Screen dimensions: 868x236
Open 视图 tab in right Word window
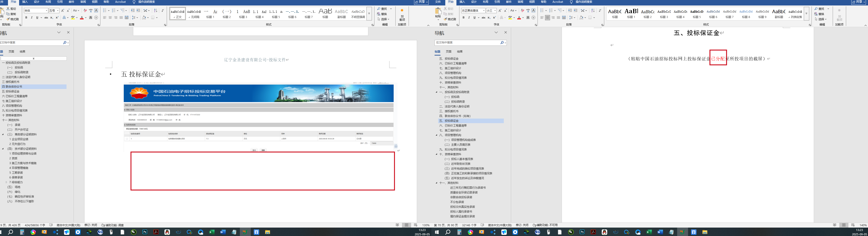tap(532, 2)
